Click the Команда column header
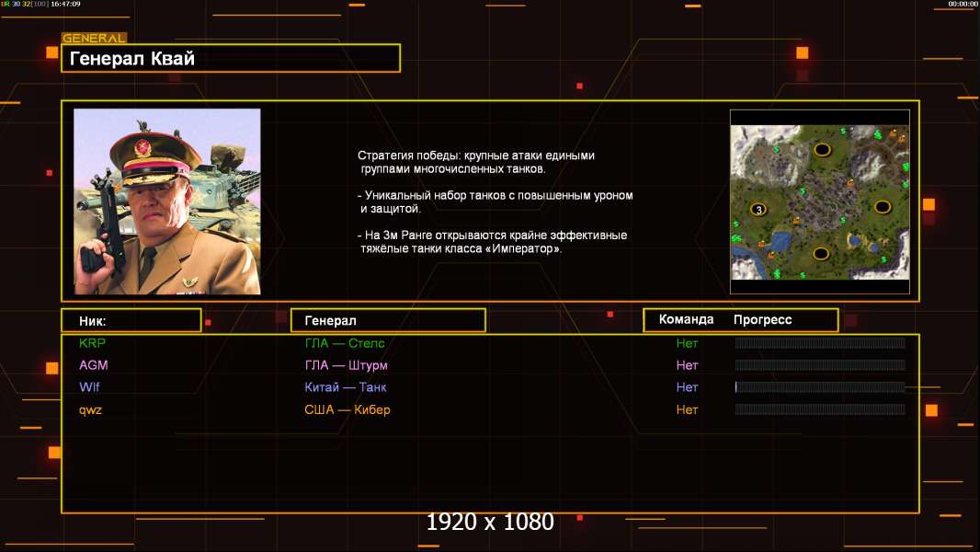Viewport: 980px width, 552px height. point(686,319)
